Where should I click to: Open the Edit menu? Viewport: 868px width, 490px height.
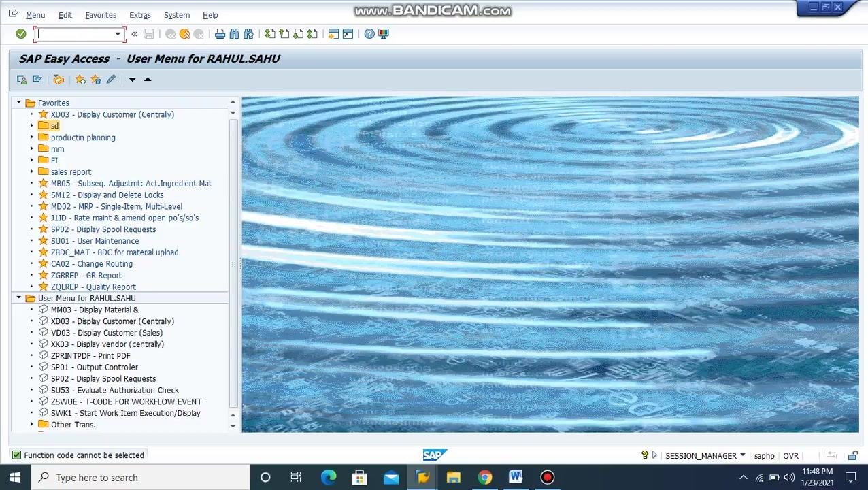(65, 15)
